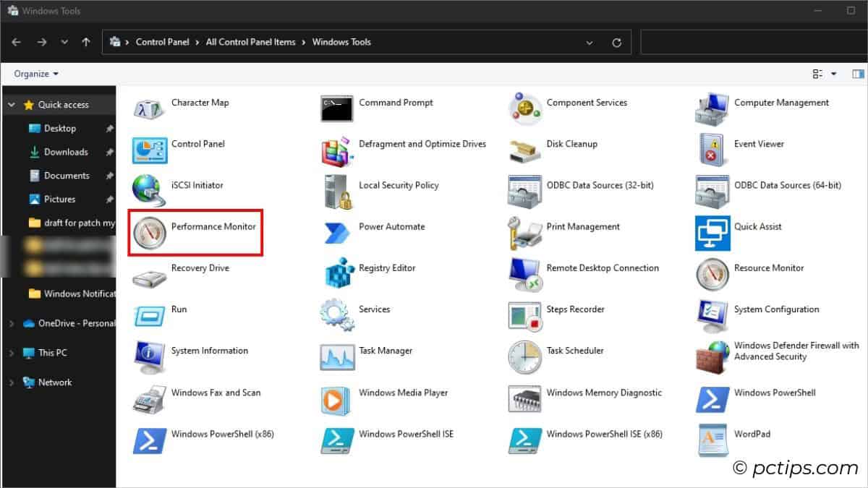868x488 pixels.
Task: Open Downloads in Quick access
Action: [x=66, y=152]
